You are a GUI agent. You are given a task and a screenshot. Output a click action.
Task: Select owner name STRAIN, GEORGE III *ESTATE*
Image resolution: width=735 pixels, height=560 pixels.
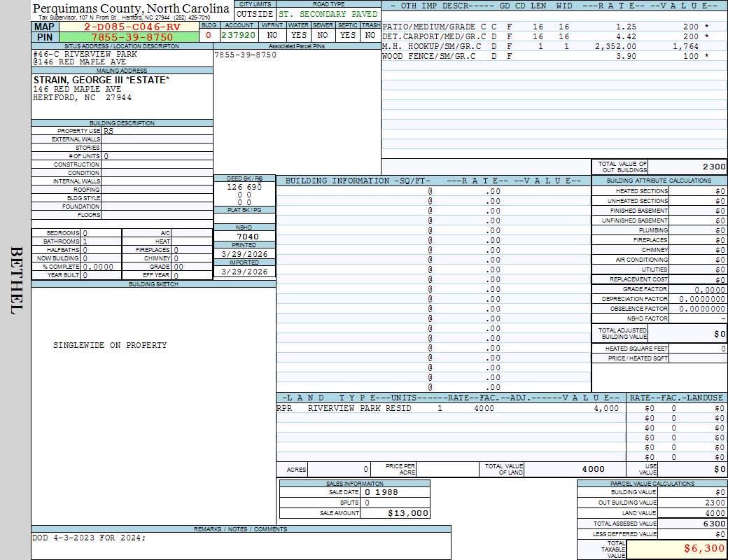point(101,80)
